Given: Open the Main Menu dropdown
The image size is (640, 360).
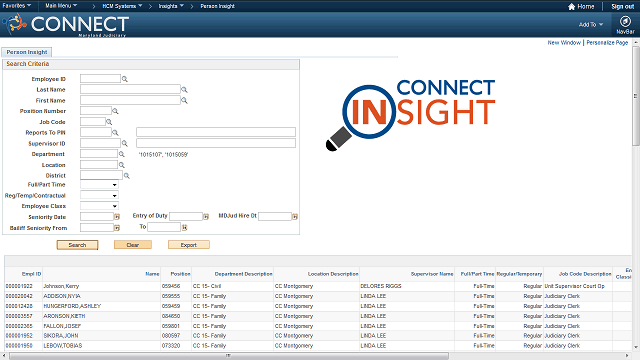Looking at the screenshot, I should tap(61, 6).
